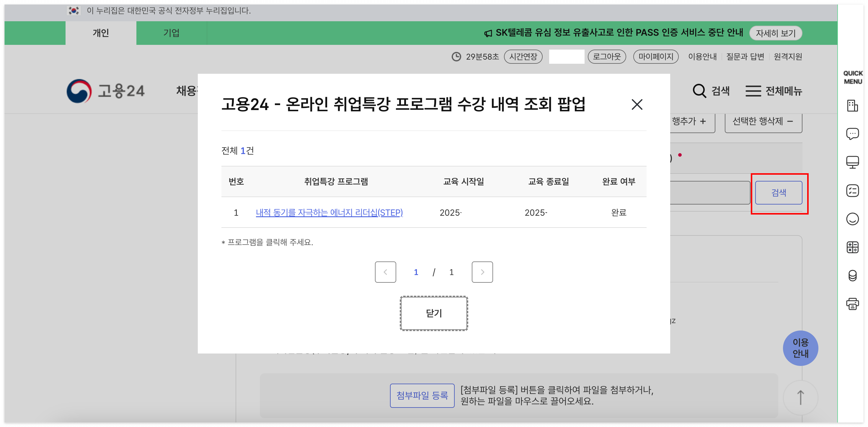The image size is (868, 427).
Task: Go to next page with right arrow
Action: [x=482, y=272]
